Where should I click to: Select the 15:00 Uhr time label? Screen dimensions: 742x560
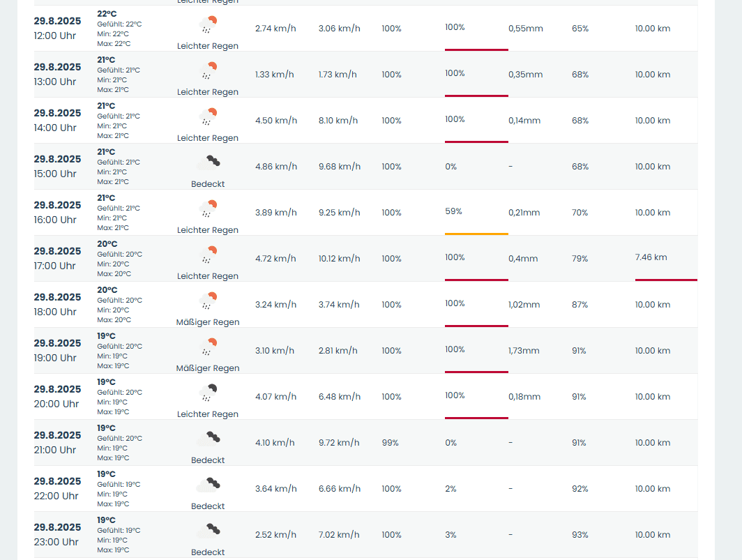(55, 174)
